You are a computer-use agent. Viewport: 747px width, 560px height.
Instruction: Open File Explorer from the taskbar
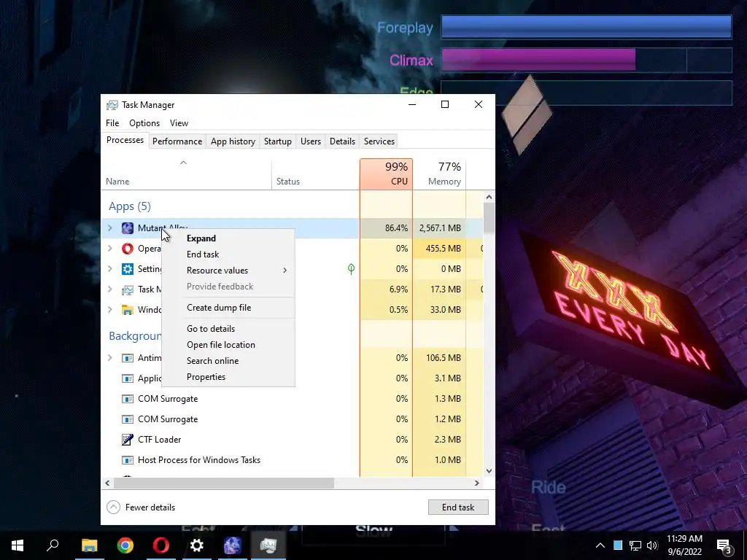point(89,545)
